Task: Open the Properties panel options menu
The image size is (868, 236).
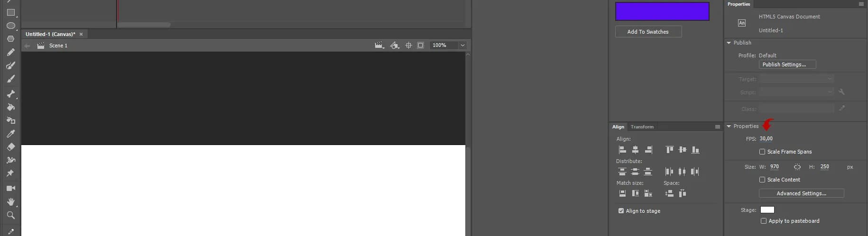Action: click(861, 4)
